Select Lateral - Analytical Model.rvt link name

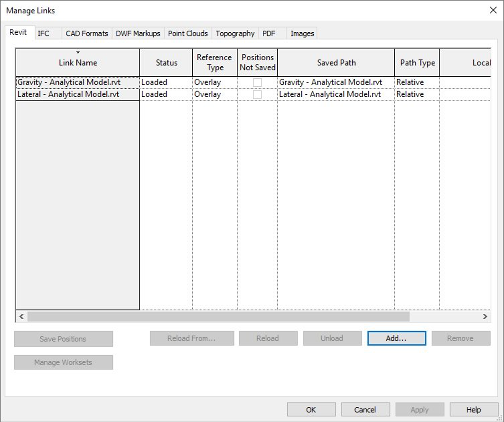(x=68, y=94)
